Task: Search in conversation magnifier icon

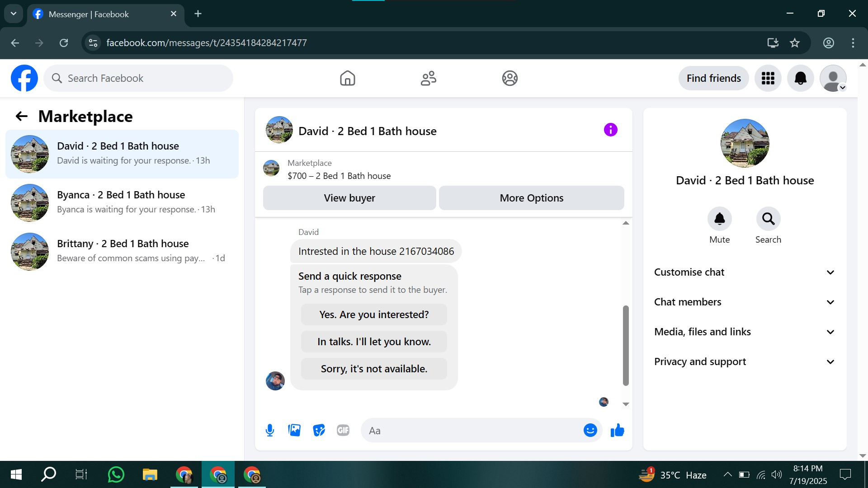Action: click(x=768, y=219)
